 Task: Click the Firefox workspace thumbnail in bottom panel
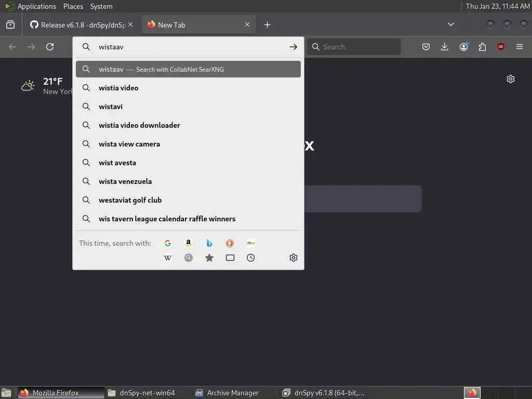coord(472,393)
